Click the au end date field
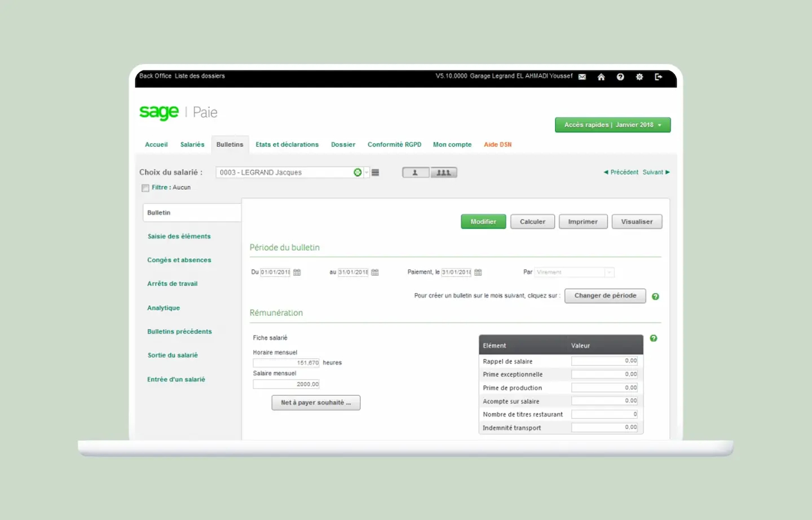 point(353,272)
